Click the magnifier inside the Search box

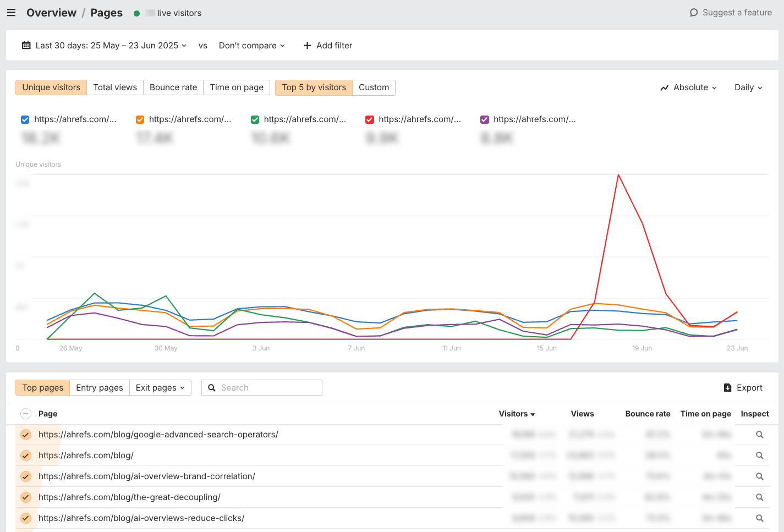(x=212, y=387)
